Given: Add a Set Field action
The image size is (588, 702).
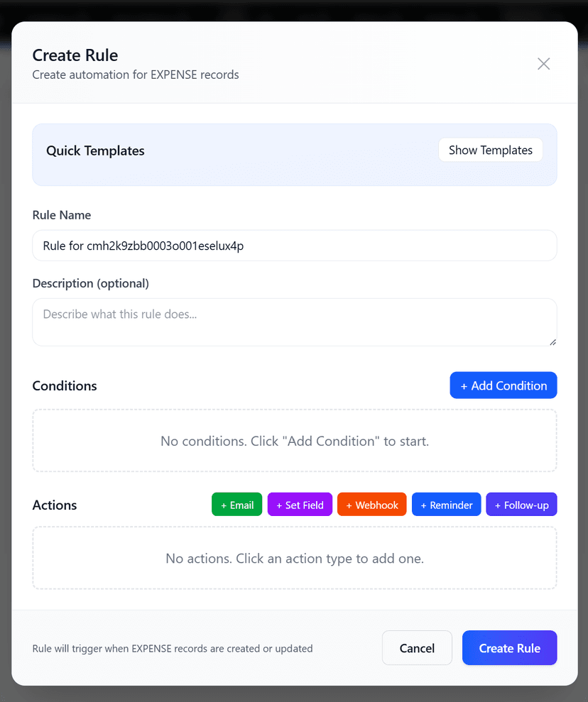Looking at the screenshot, I should point(300,505).
